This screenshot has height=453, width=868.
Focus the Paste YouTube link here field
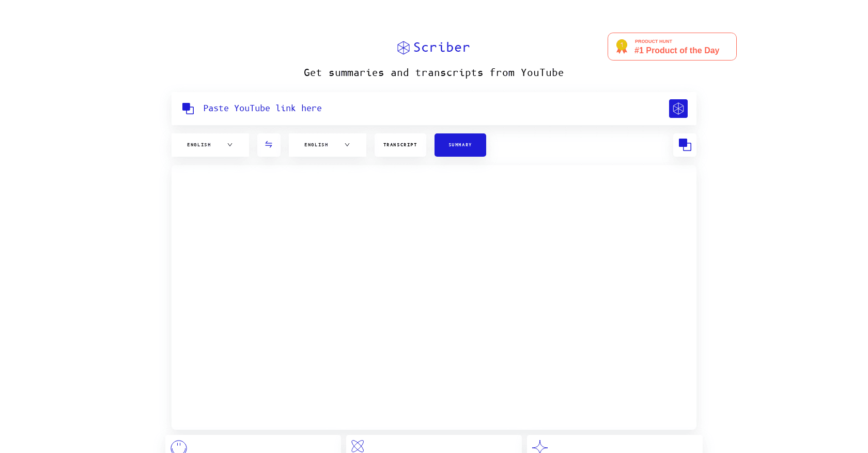click(434, 109)
